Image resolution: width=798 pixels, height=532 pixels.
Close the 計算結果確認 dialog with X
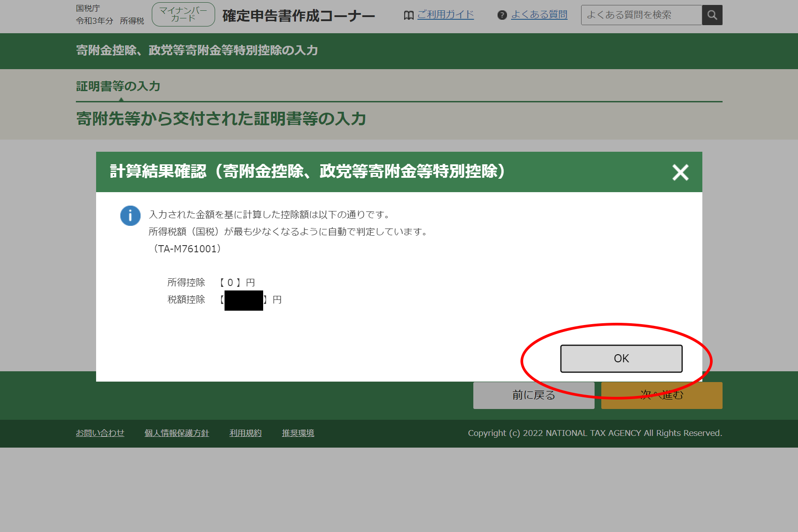click(680, 172)
